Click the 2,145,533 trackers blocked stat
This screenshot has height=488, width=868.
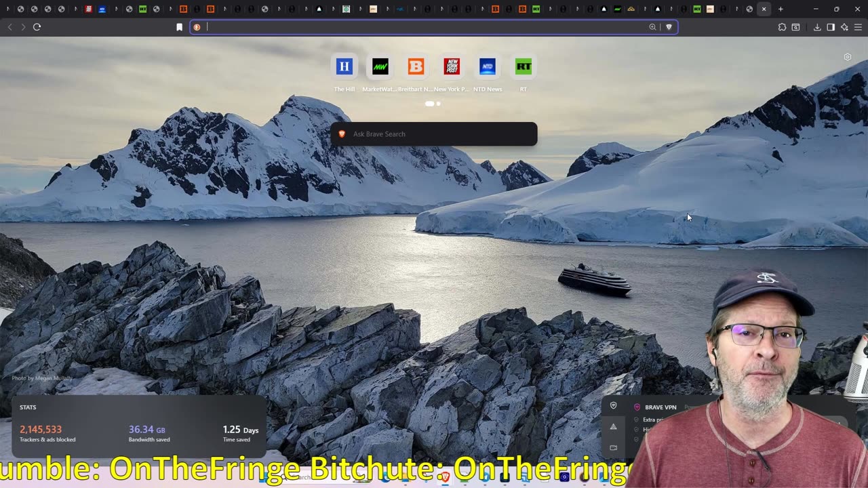tap(41, 430)
